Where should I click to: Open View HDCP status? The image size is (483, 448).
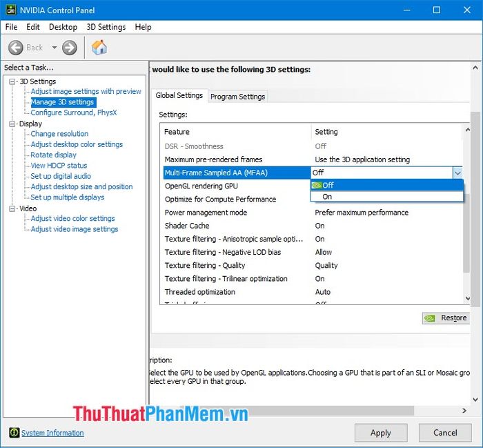click(59, 166)
